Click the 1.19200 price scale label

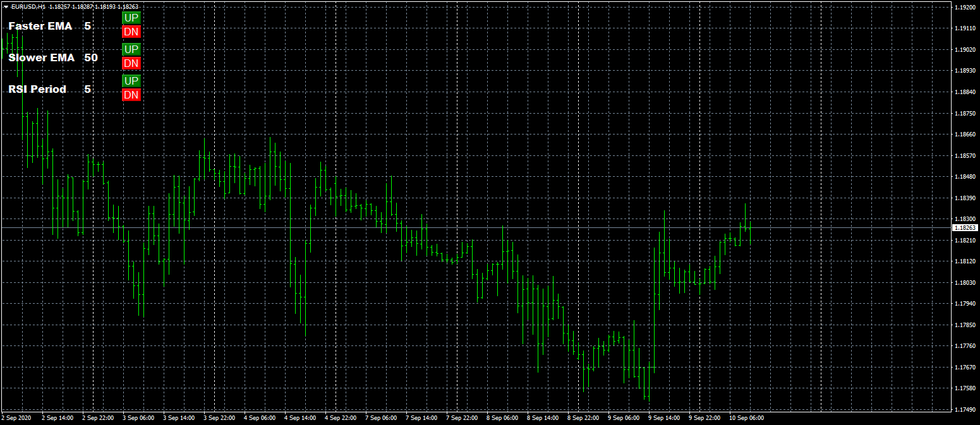pyautogui.click(x=964, y=8)
